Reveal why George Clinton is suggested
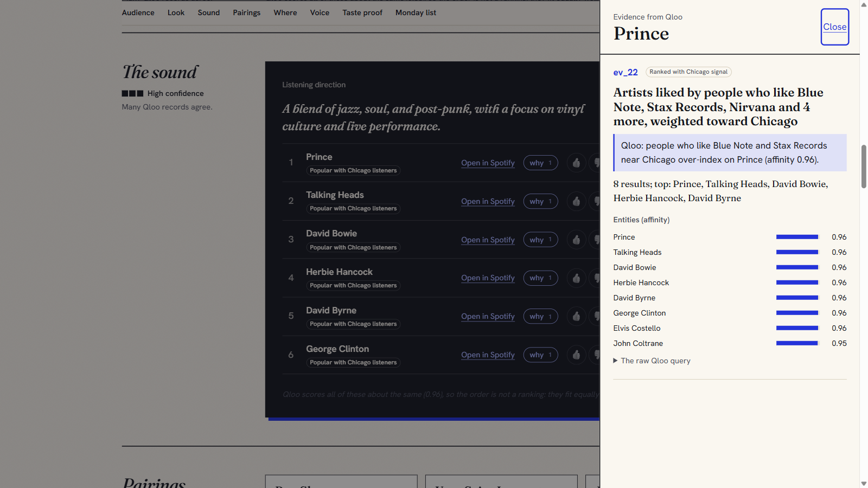Viewport: 868px width, 488px height. click(540, 355)
